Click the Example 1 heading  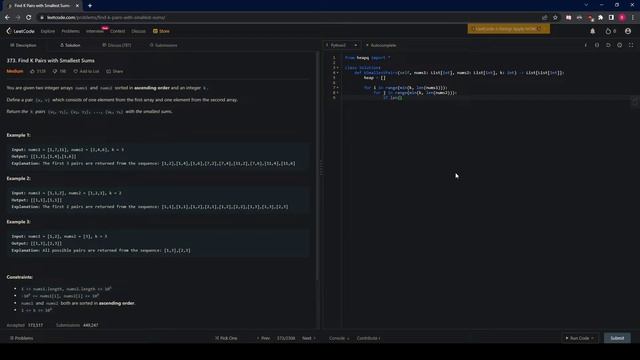tap(18, 135)
